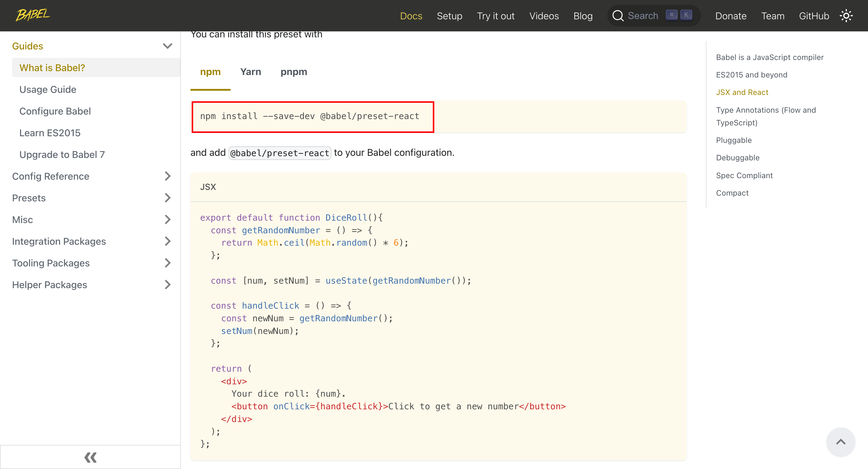
Task: Click the scroll-to-top arrow button
Action: coord(840,442)
